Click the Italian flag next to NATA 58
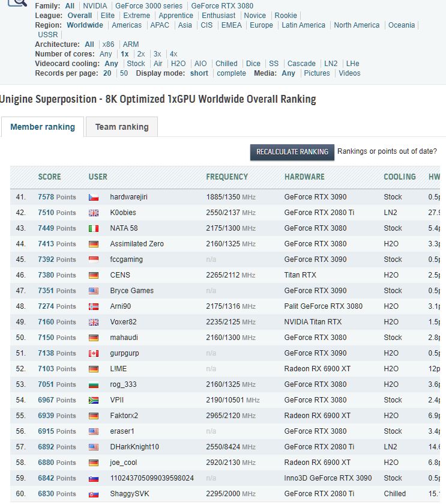This screenshot has width=446, height=504. [94, 228]
